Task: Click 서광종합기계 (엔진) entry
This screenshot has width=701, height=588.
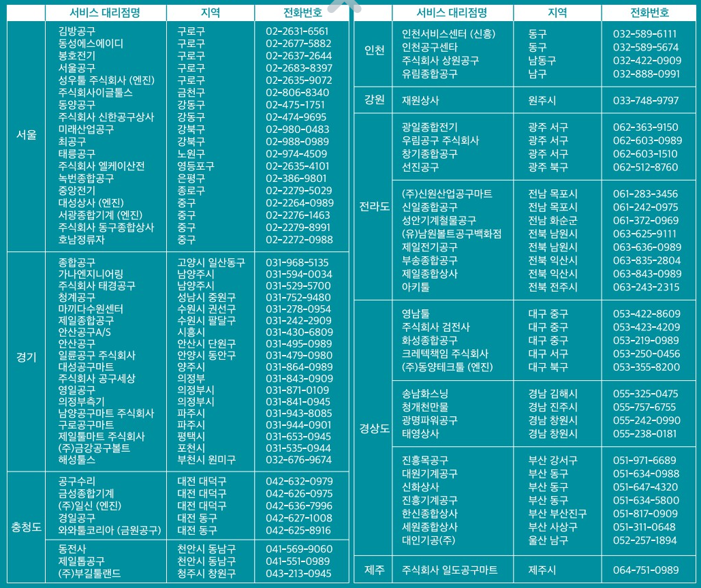Action: 100,215
